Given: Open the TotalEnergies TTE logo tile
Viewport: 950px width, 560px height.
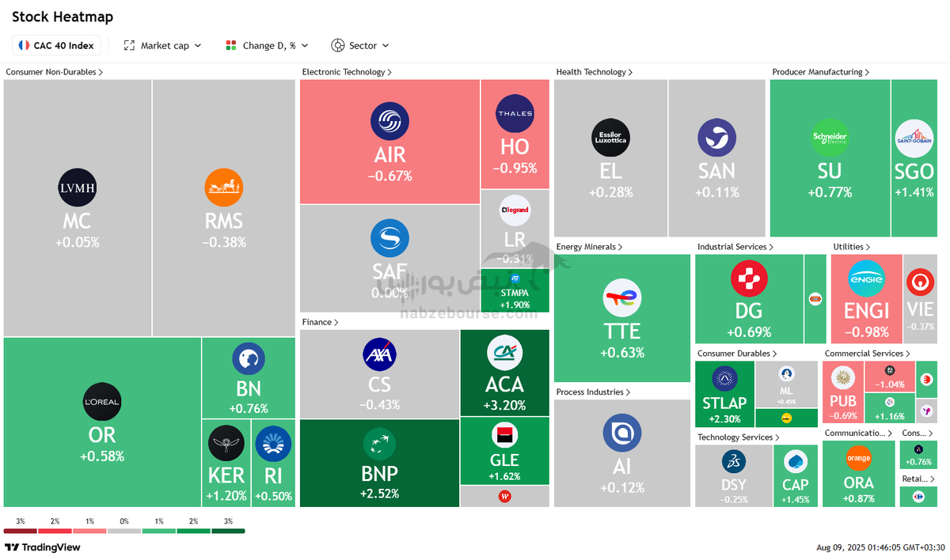Looking at the screenshot, I should coord(621,298).
